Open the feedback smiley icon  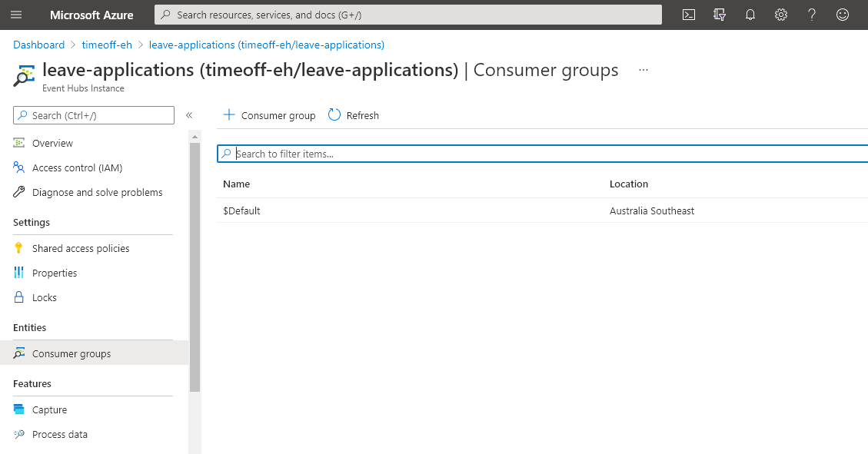[x=843, y=15]
